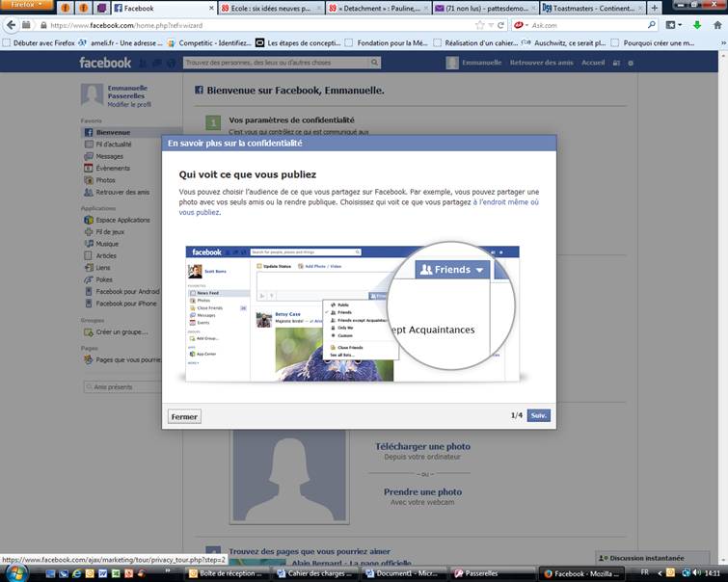Open the account settings gear icon
Image resolution: width=728 pixels, height=582 pixels.
pos(631,64)
